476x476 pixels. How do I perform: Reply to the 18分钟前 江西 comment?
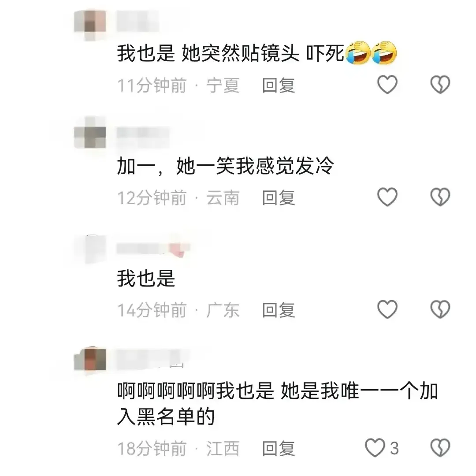pos(279,449)
